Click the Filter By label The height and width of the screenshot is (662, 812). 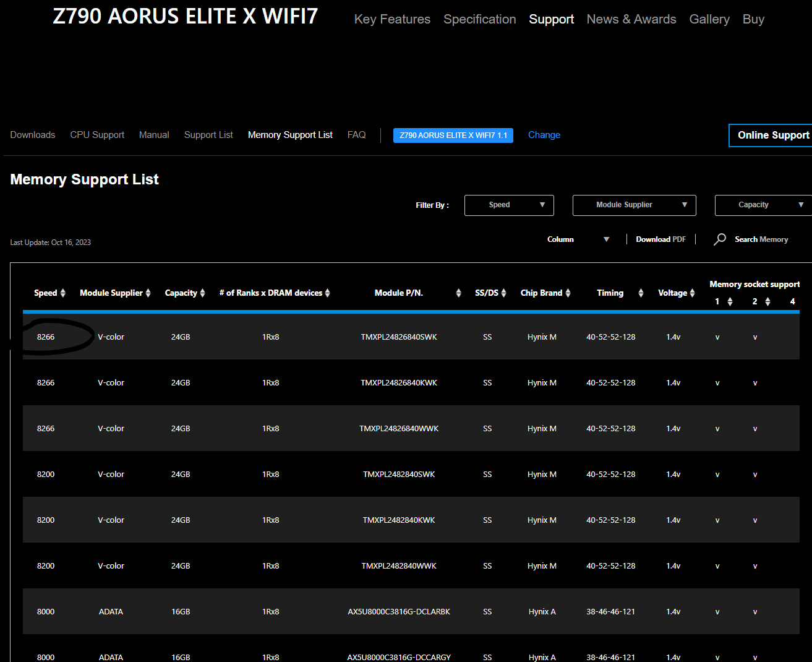[x=432, y=205]
